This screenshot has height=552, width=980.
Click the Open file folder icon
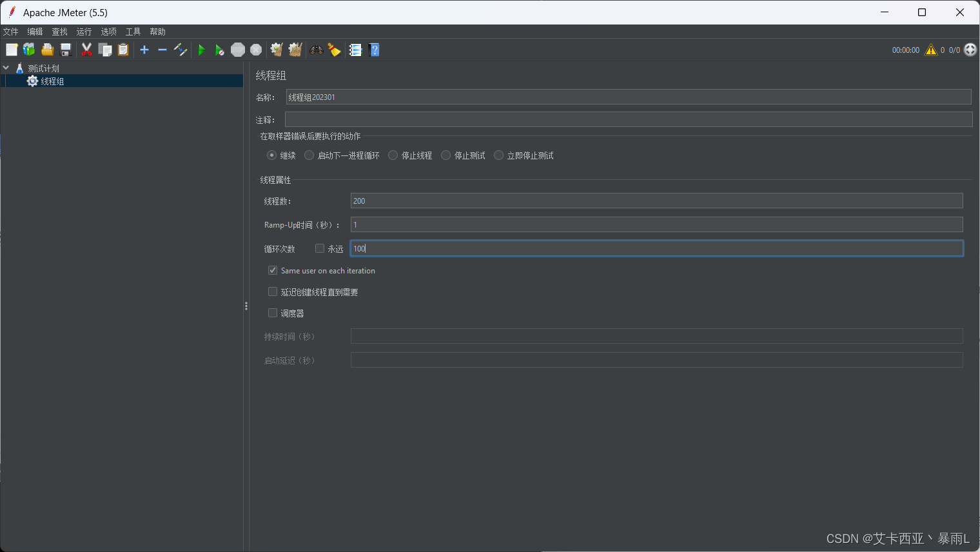point(47,50)
